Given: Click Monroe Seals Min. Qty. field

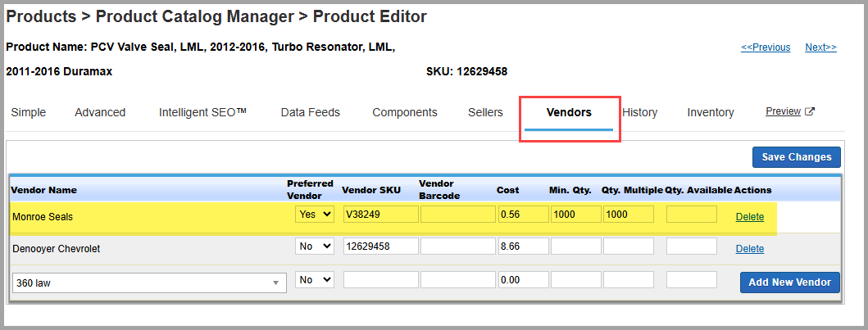Looking at the screenshot, I should 575,215.
